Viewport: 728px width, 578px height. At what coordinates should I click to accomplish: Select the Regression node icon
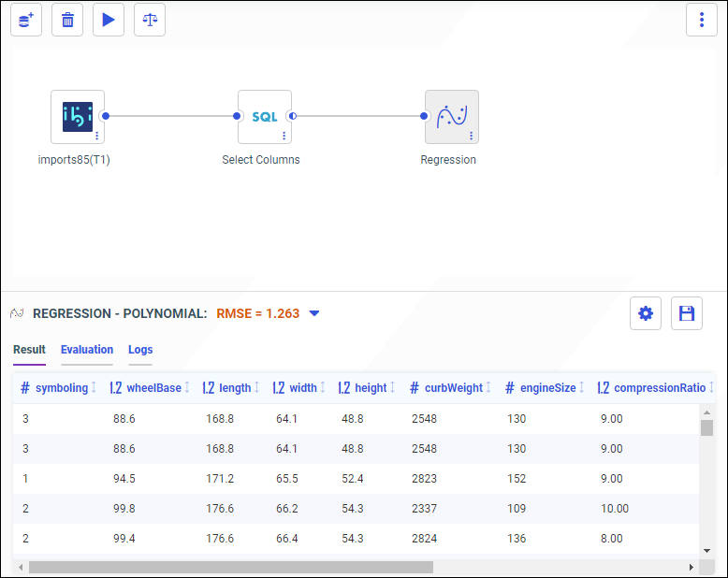tap(451, 115)
